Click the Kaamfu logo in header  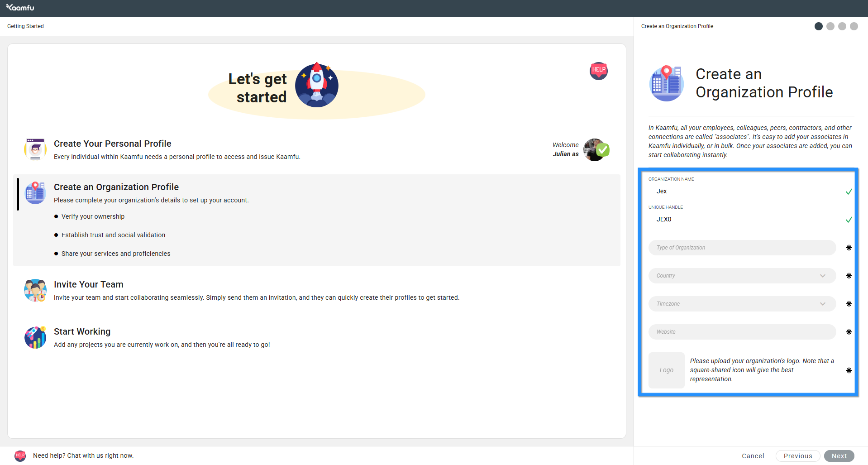tap(20, 8)
